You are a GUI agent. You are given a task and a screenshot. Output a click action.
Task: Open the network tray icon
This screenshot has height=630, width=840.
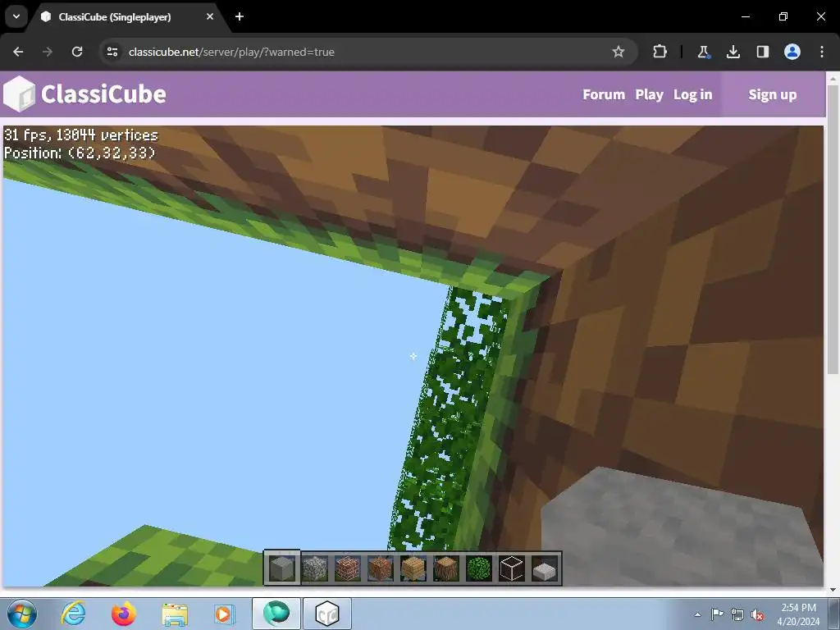point(737,614)
